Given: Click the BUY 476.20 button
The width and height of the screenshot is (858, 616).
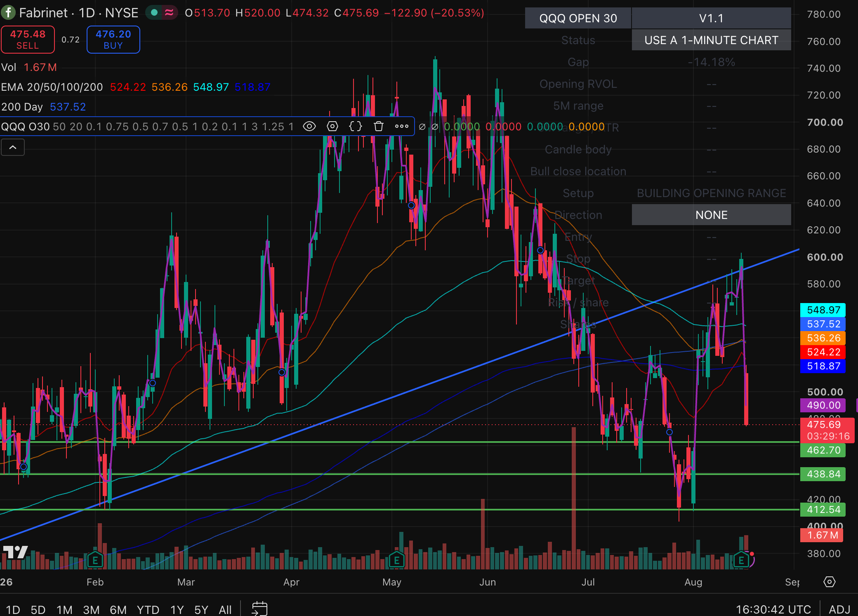Looking at the screenshot, I should pyautogui.click(x=113, y=40).
